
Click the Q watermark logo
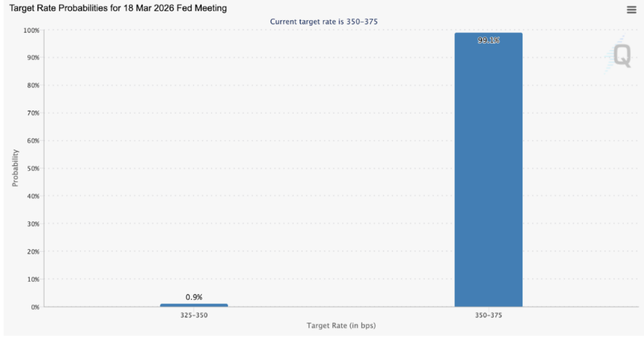[x=621, y=56]
